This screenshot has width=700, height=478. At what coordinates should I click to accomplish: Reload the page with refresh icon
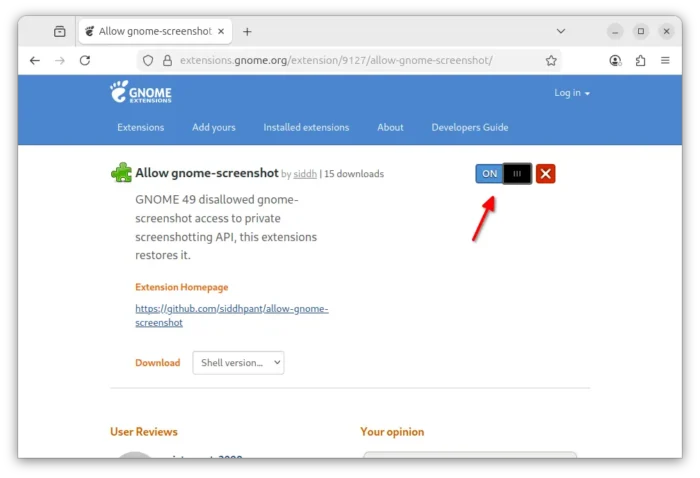pyautogui.click(x=85, y=61)
